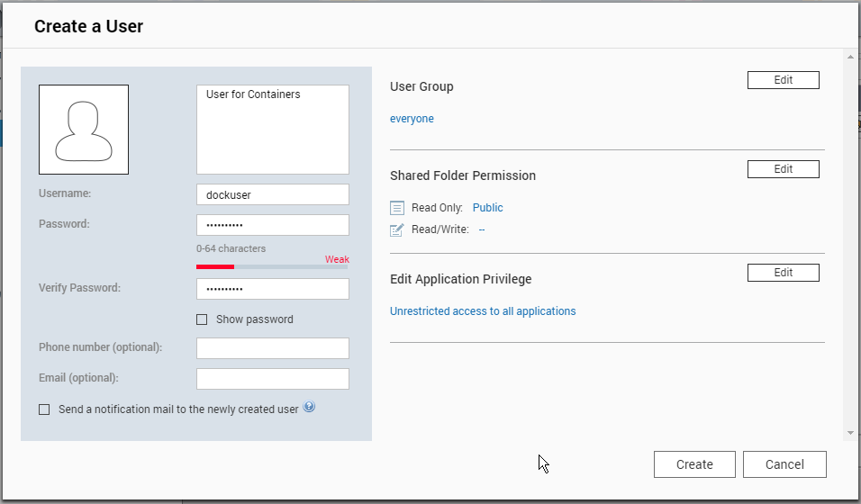
Task: Click the Create button
Action: click(694, 464)
